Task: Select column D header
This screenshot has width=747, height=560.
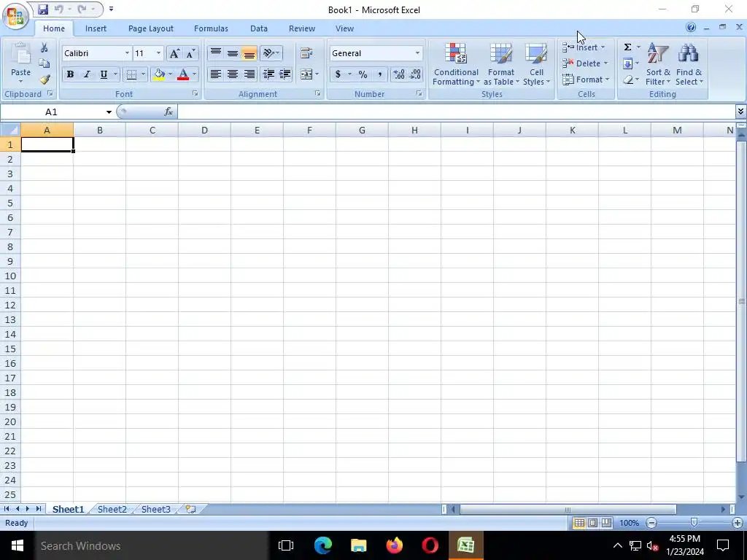Action: (x=204, y=130)
